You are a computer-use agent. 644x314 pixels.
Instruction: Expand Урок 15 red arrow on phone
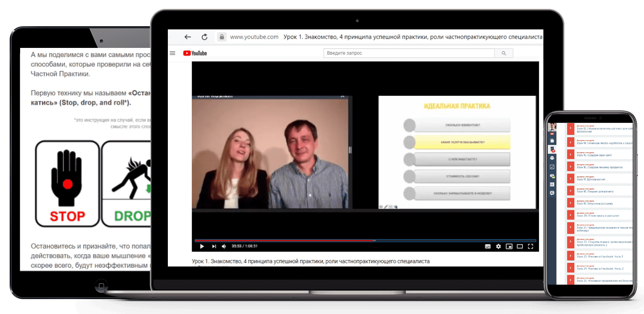point(570,154)
